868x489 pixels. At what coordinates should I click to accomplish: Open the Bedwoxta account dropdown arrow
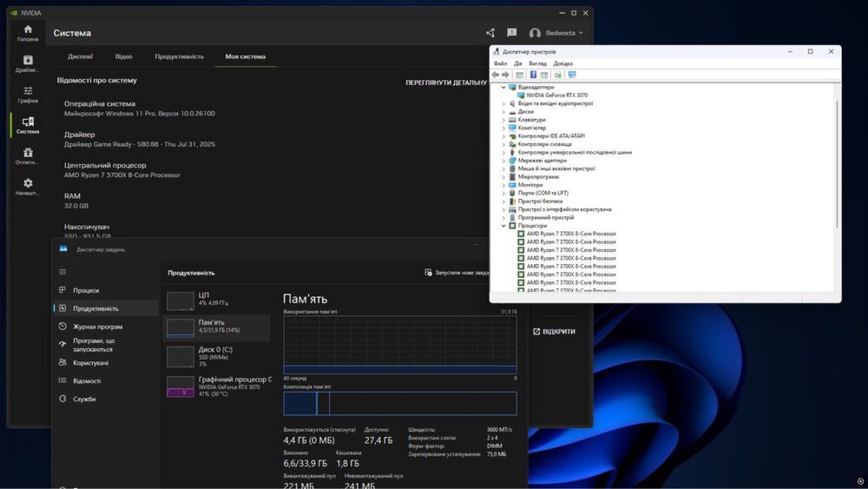(x=581, y=33)
